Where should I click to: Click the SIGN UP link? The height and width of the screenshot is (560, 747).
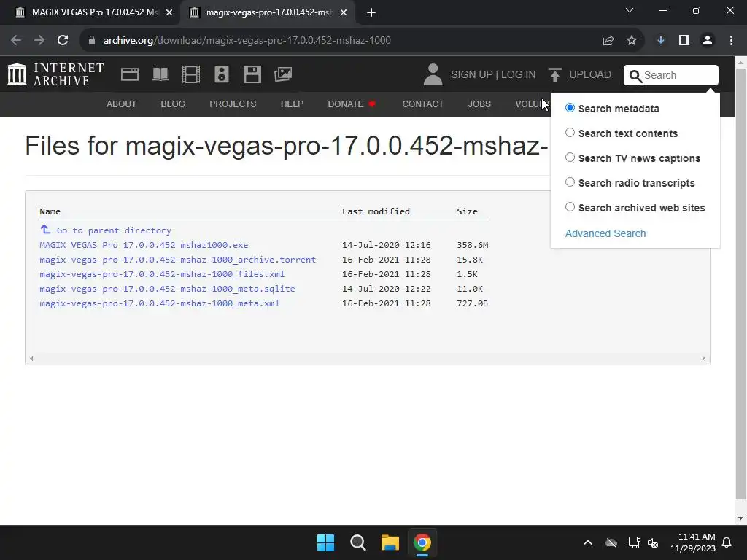click(472, 75)
